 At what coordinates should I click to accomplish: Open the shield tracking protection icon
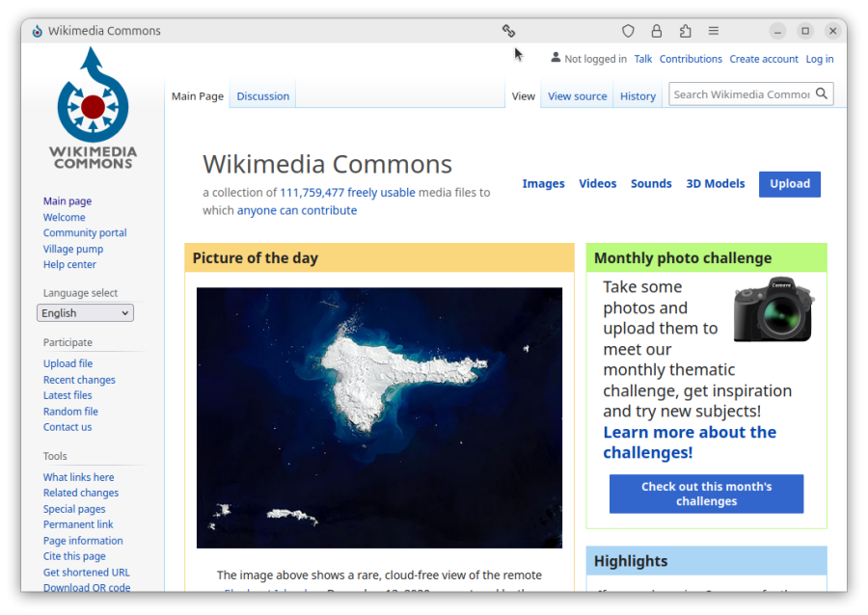tap(628, 31)
